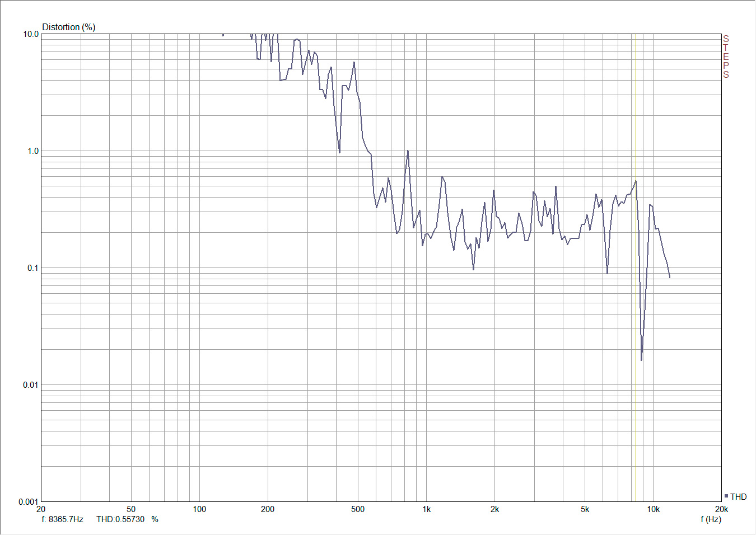Click the Distortion (%) axis title

point(69,27)
